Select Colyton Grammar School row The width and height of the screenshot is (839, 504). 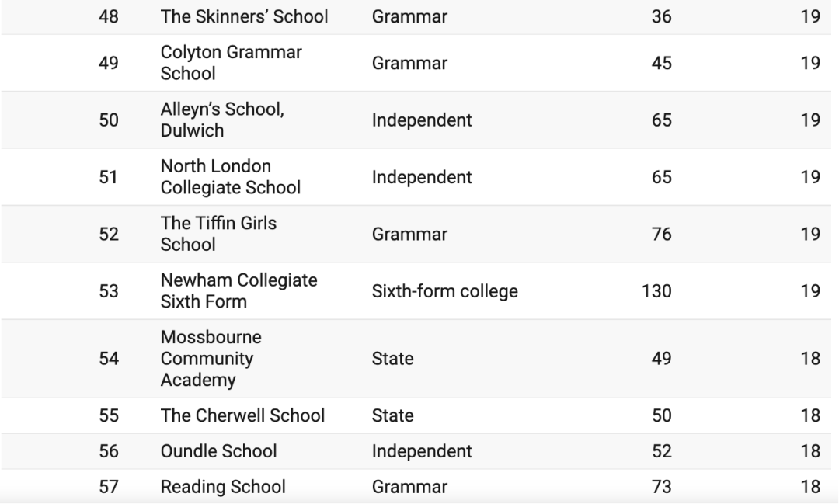[x=232, y=63]
